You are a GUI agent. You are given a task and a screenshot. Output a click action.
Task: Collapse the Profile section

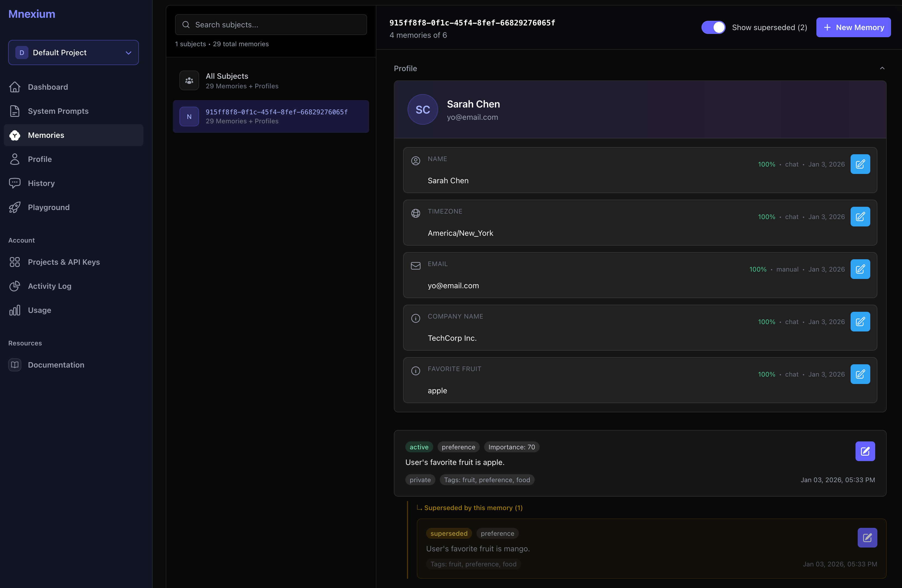pos(882,68)
